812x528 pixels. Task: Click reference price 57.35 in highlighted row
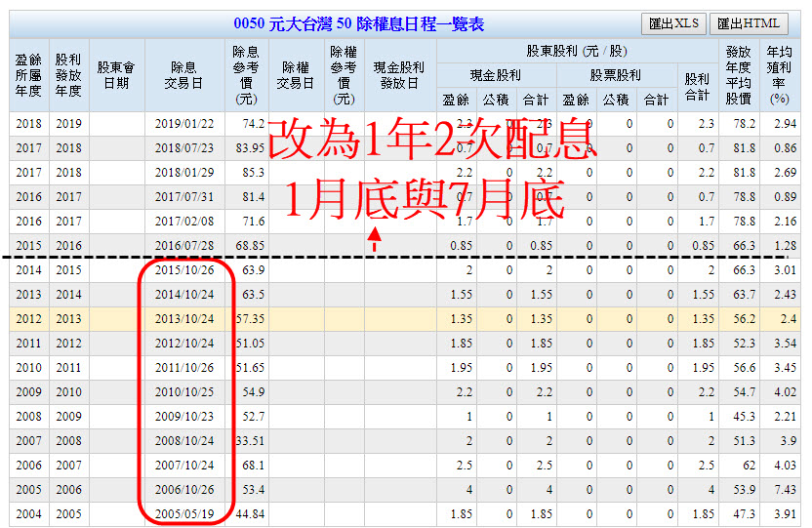251,319
